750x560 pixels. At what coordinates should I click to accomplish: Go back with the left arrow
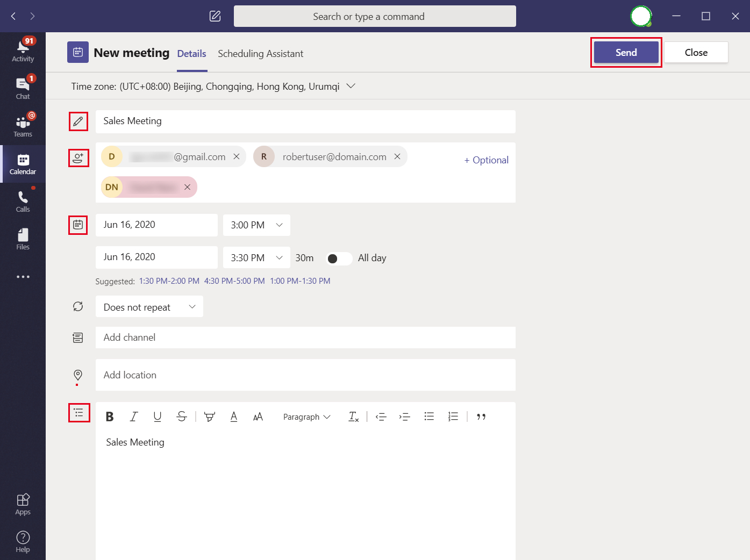pos(13,16)
